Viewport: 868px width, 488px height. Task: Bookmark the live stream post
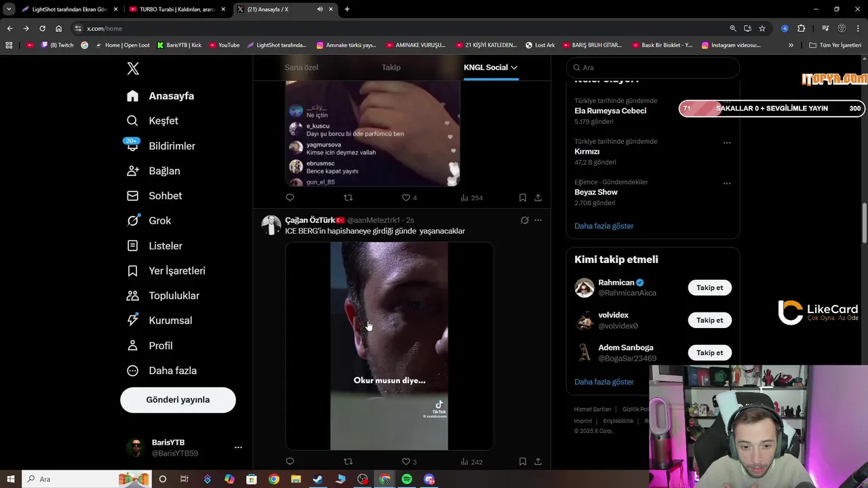pos(522,198)
